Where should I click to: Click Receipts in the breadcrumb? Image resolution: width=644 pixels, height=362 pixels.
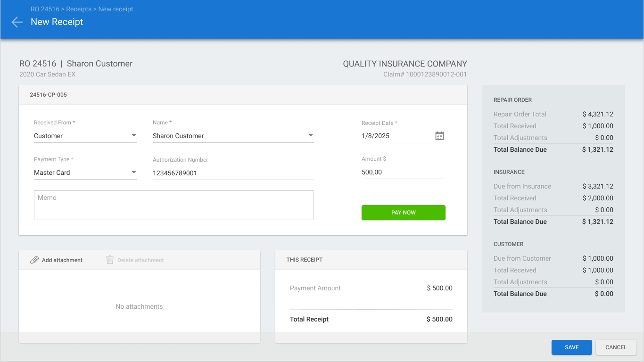79,9
